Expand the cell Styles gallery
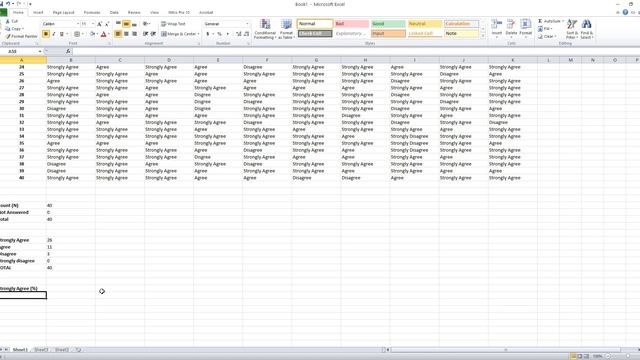The width and height of the screenshot is (640, 360). [x=483, y=36]
